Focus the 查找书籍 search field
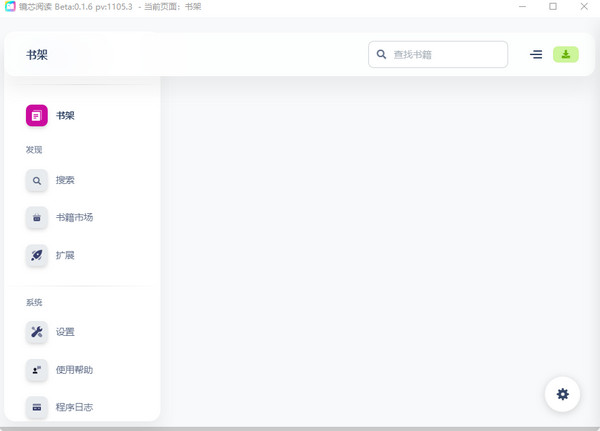600x431 pixels. click(447, 54)
